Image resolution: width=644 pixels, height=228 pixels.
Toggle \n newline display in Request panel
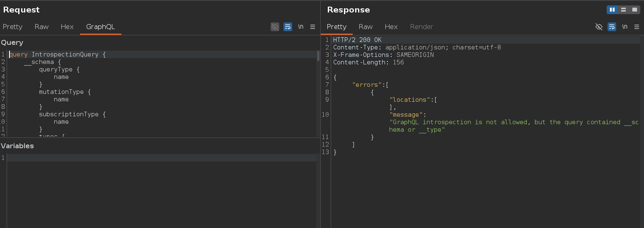300,27
